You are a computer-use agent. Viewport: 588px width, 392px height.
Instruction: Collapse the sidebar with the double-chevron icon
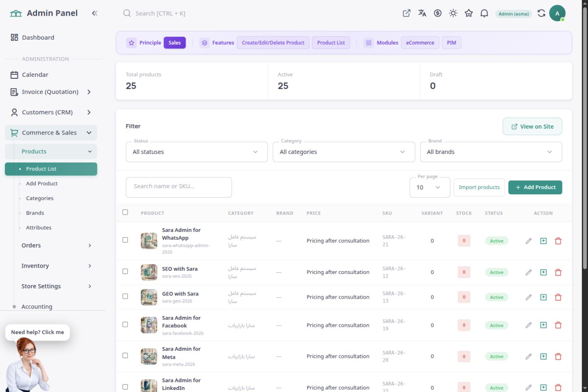click(94, 13)
